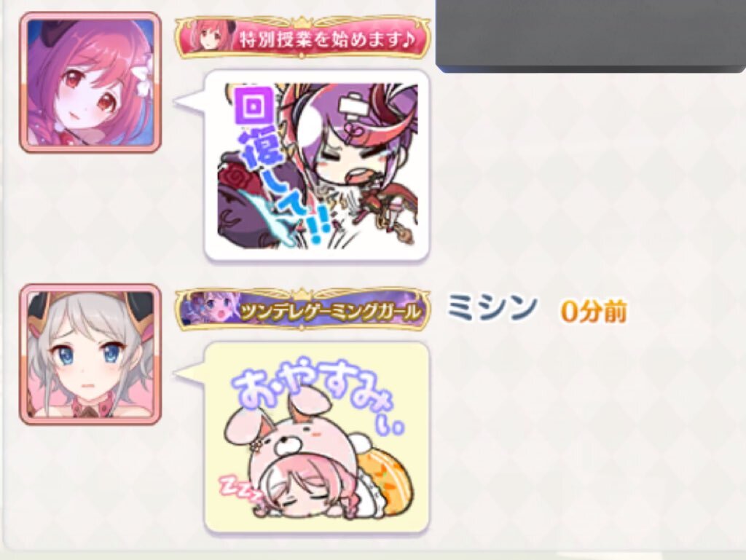
Task: Click the 0分前 timestamp
Action: point(593,312)
